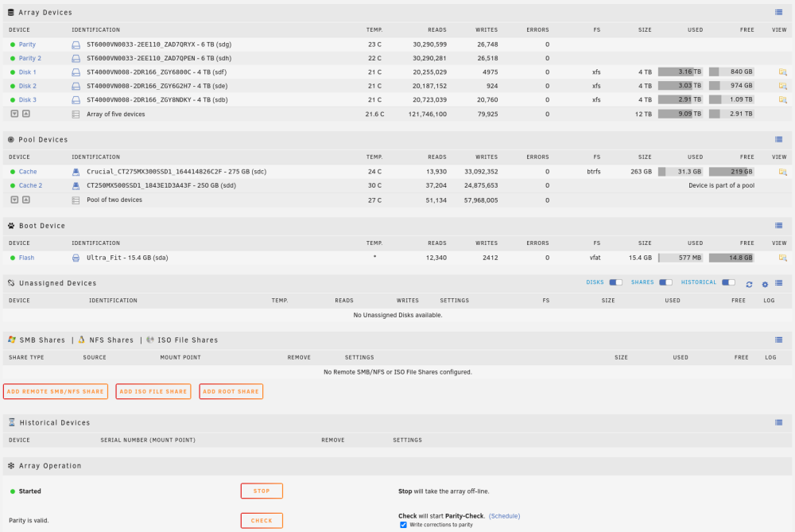
Task: Click the green status dot for Parity
Action: 13,45
